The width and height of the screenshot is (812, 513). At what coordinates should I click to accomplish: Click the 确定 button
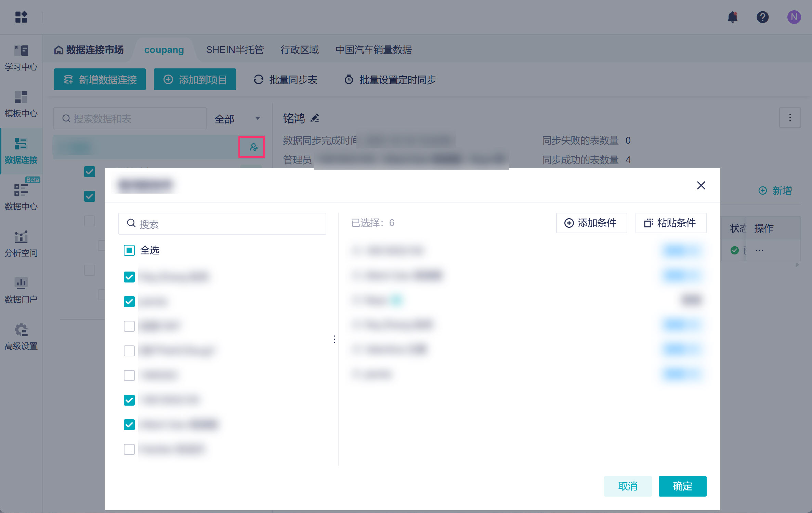pyautogui.click(x=682, y=486)
